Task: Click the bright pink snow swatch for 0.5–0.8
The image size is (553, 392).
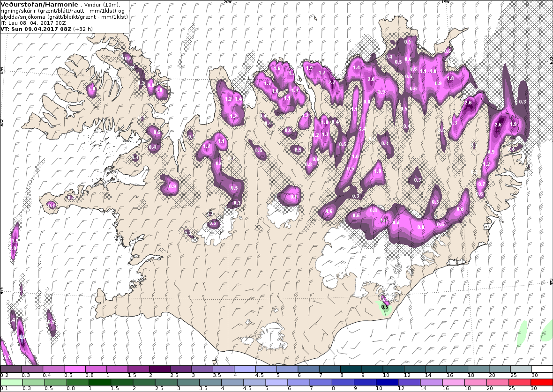Action: click(x=75, y=369)
